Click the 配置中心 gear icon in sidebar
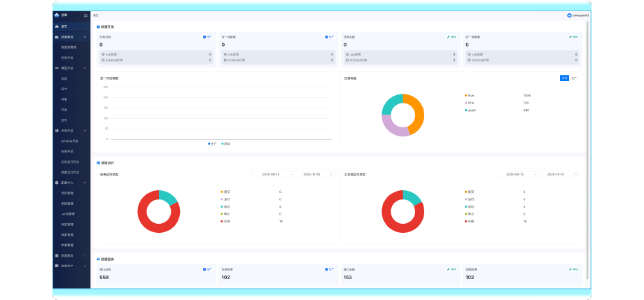Screen dimensions: 644x300 (x=57, y=183)
